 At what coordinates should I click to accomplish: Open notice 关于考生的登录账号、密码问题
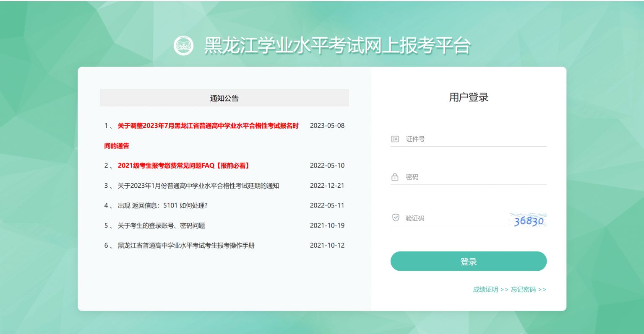161,226
